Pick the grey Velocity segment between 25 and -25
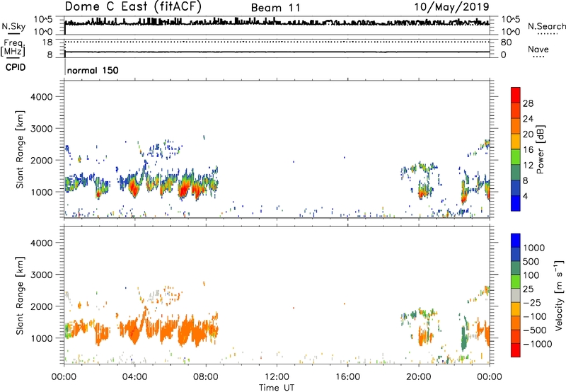 point(516,295)
